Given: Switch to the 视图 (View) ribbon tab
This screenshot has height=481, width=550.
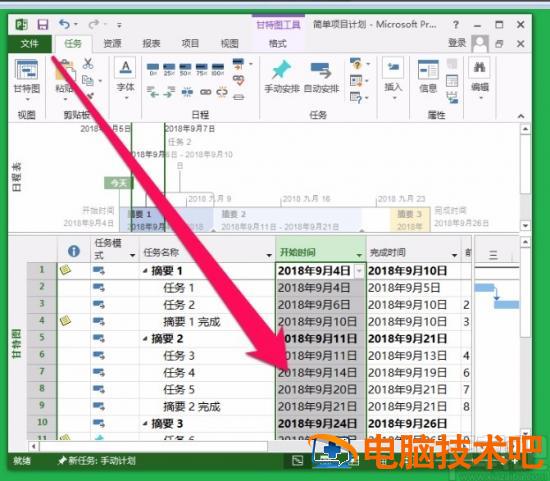Looking at the screenshot, I should coord(229,44).
